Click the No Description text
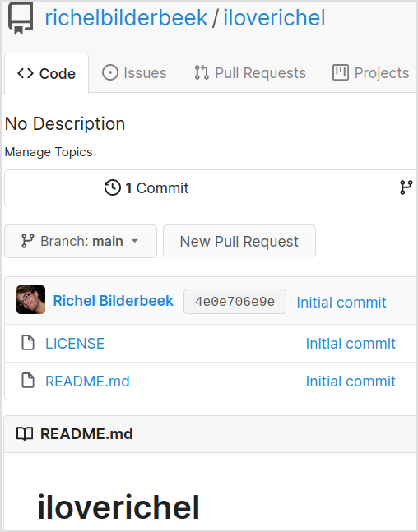The image size is (418, 532). [65, 123]
